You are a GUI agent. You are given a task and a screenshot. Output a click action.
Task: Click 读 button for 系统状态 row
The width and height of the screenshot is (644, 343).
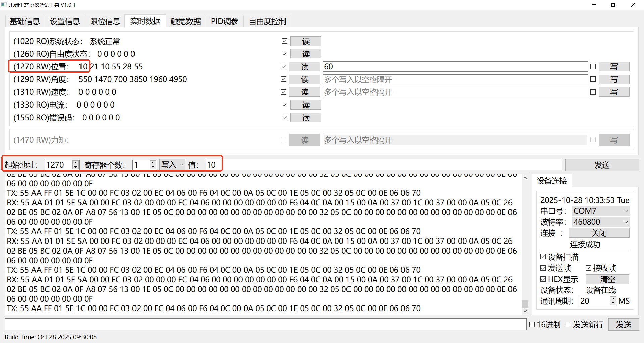[x=306, y=41]
